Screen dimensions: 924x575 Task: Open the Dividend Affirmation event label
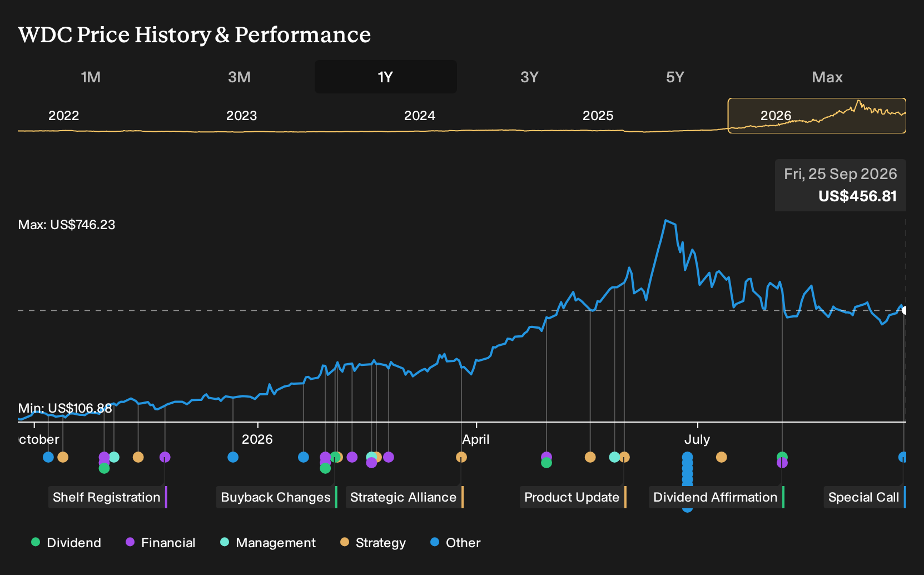click(x=717, y=497)
